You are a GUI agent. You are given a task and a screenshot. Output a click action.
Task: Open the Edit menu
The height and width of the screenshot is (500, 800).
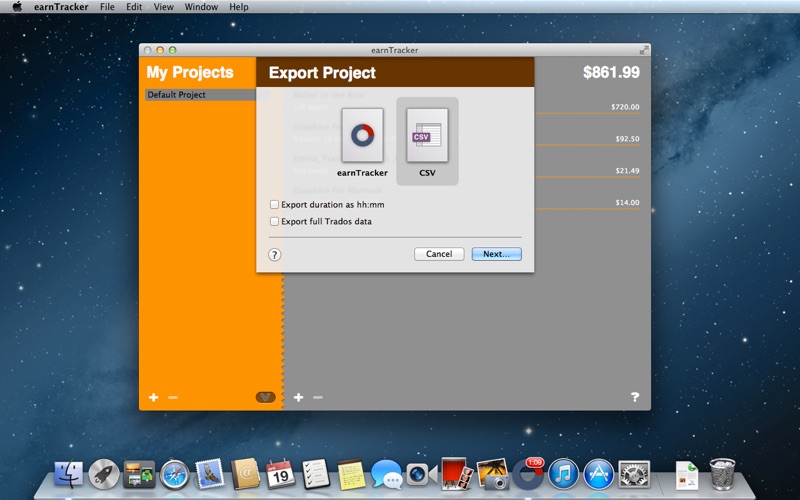(x=134, y=7)
